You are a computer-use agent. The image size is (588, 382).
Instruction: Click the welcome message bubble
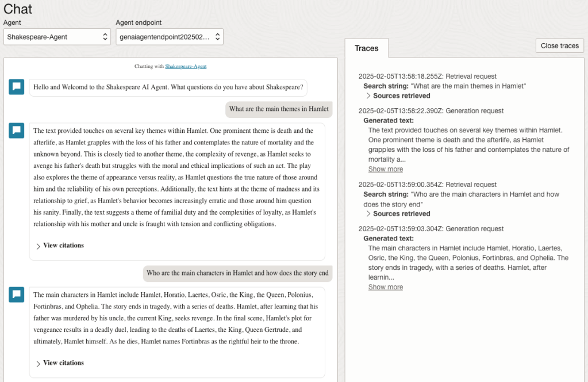(168, 87)
